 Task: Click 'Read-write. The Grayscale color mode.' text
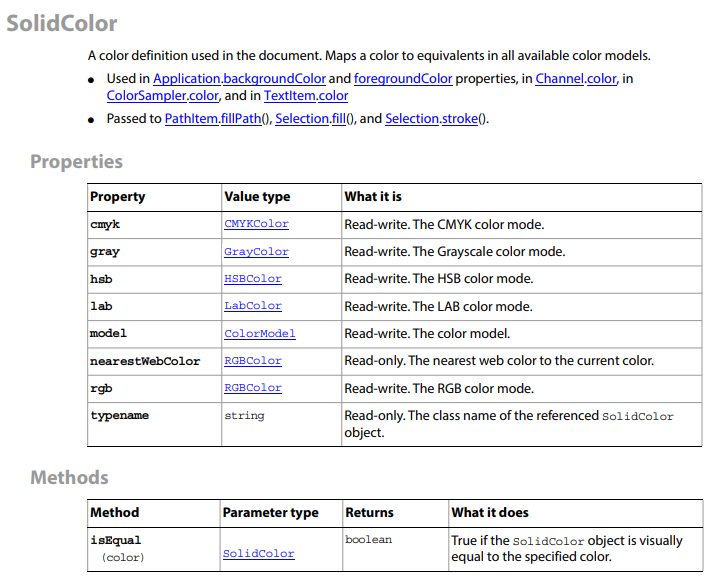pyautogui.click(x=455, y=252)
